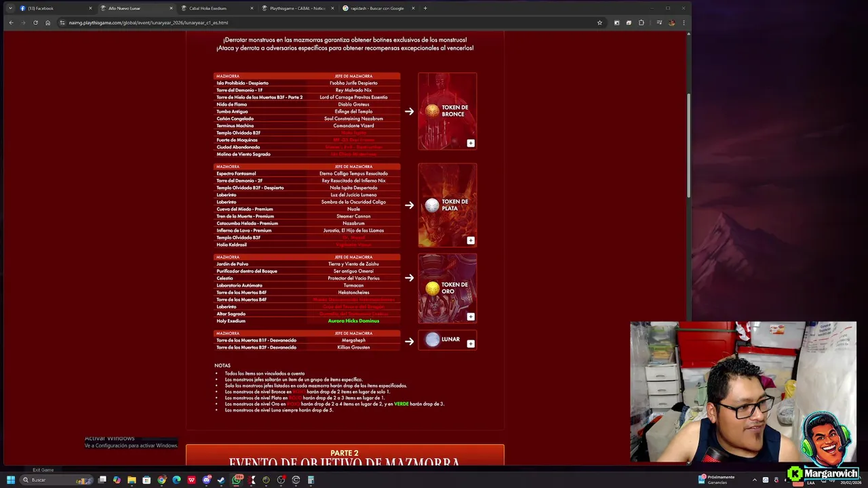The width and height of the screenshot is (868, 488).
Task: Expand the Token de Oro plus icon
Action: pos(471,317)
